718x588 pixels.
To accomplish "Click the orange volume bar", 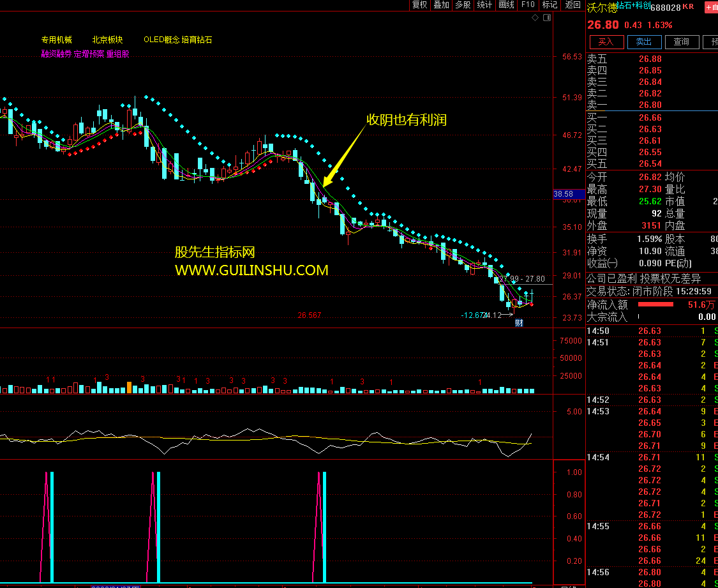I will coord(130,387).
